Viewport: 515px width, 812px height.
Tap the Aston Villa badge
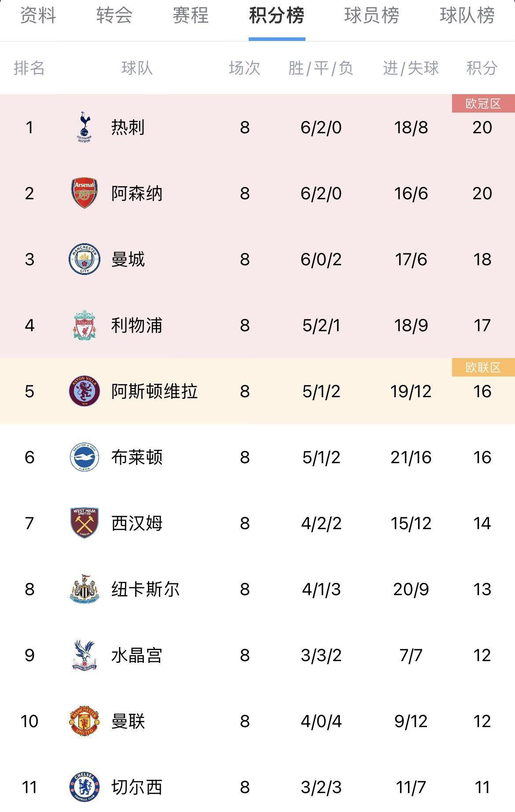85,391
